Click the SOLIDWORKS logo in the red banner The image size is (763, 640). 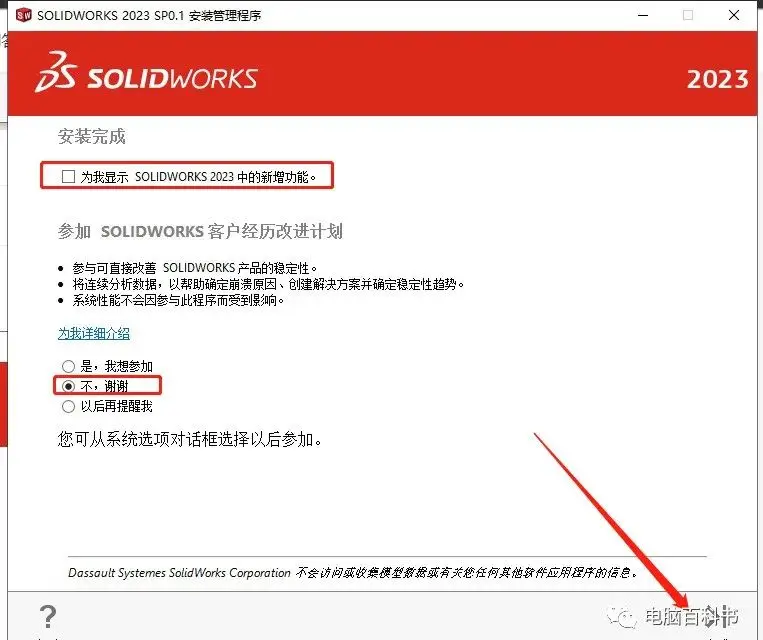[146, 73]
